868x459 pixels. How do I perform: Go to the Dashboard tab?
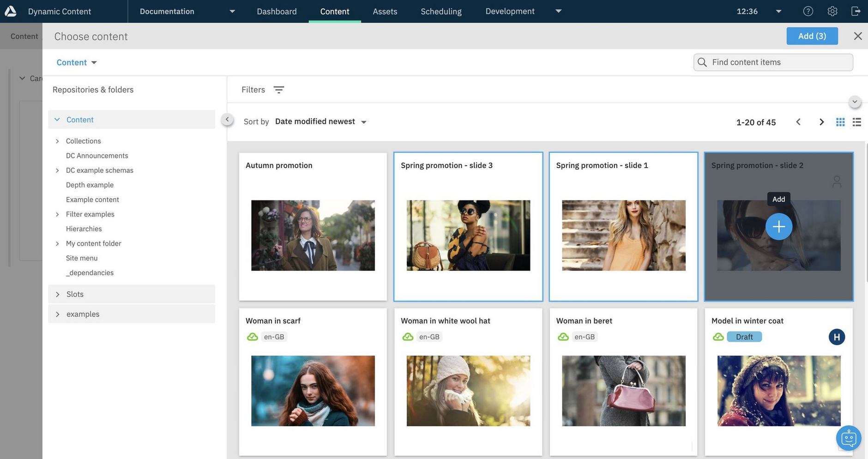point(277,11)
